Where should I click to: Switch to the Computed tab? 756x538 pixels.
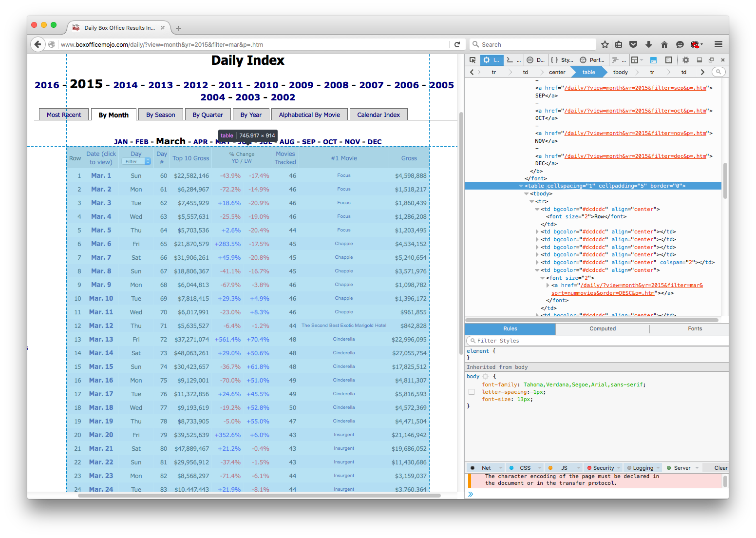(603, 329)
